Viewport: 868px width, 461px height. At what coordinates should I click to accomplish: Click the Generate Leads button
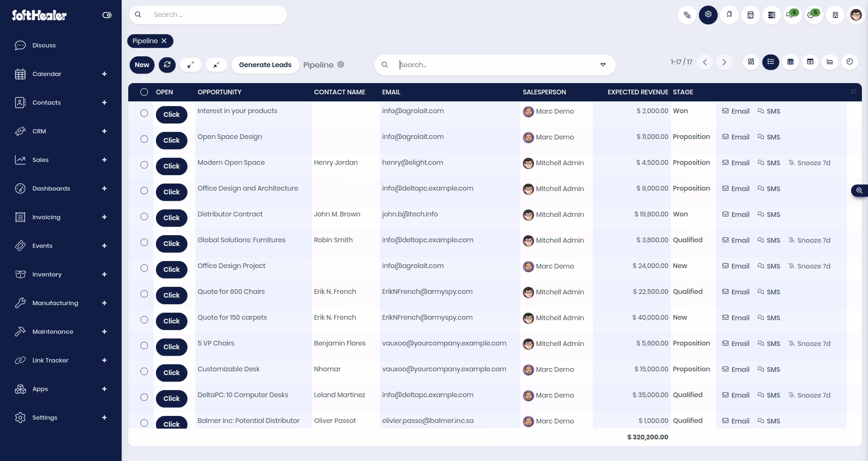[265, 65]
